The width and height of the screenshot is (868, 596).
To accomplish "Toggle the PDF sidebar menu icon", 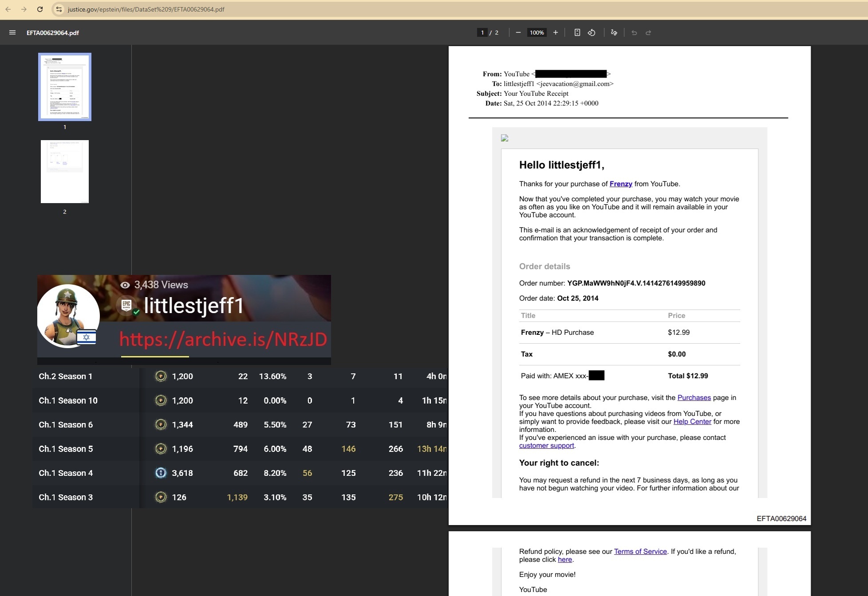I will pos(12,32).
